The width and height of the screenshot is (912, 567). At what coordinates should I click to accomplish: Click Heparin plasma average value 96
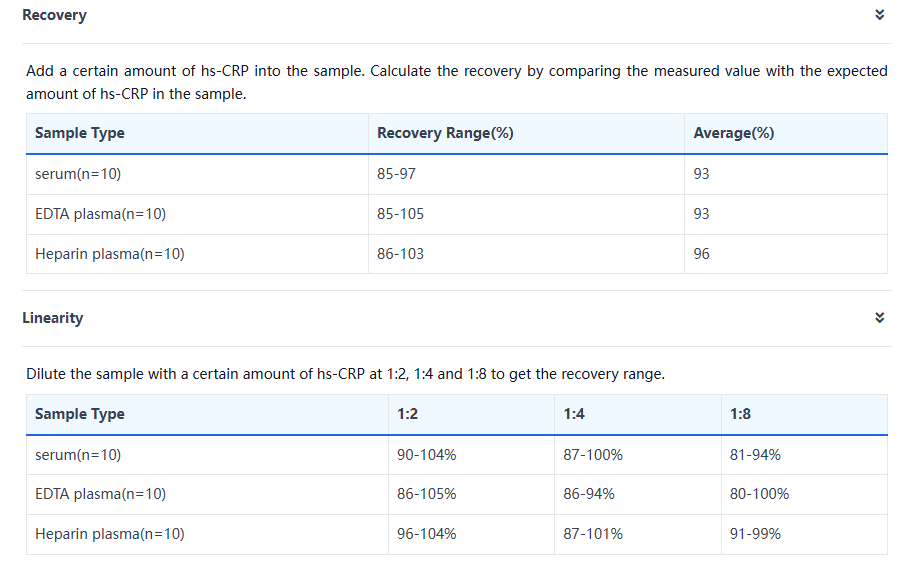[x=701, y=254]
